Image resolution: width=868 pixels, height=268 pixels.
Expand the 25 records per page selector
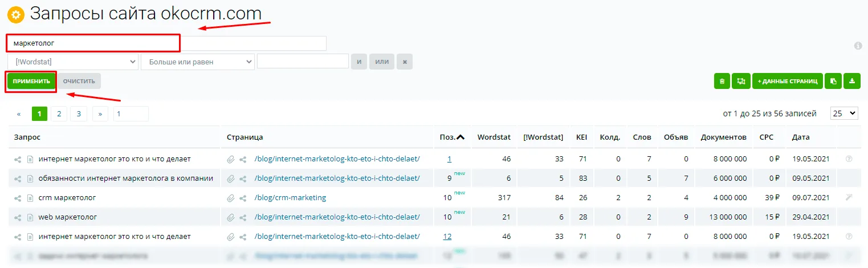[845, 113]
